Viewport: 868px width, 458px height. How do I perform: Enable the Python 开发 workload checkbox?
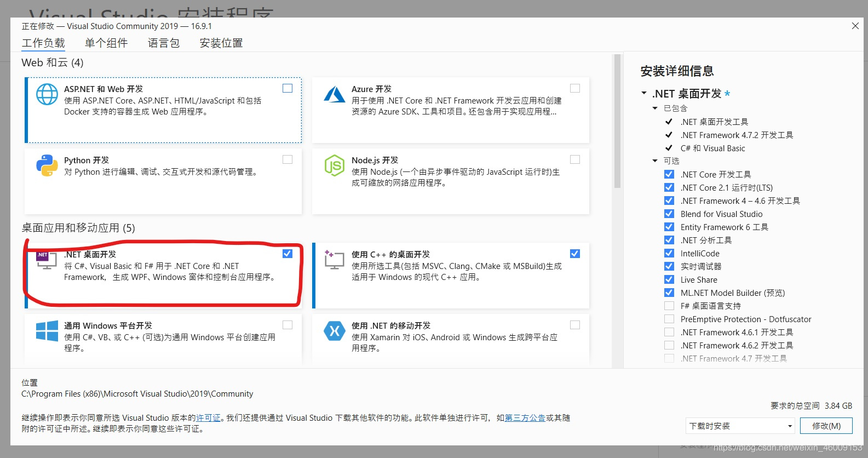(x=288, y=159)
